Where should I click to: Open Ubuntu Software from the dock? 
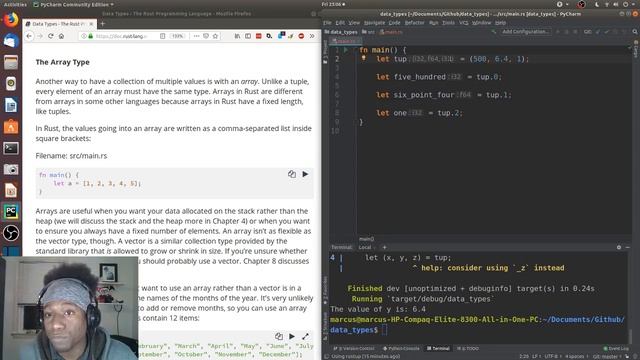click(x=11, y=127)
